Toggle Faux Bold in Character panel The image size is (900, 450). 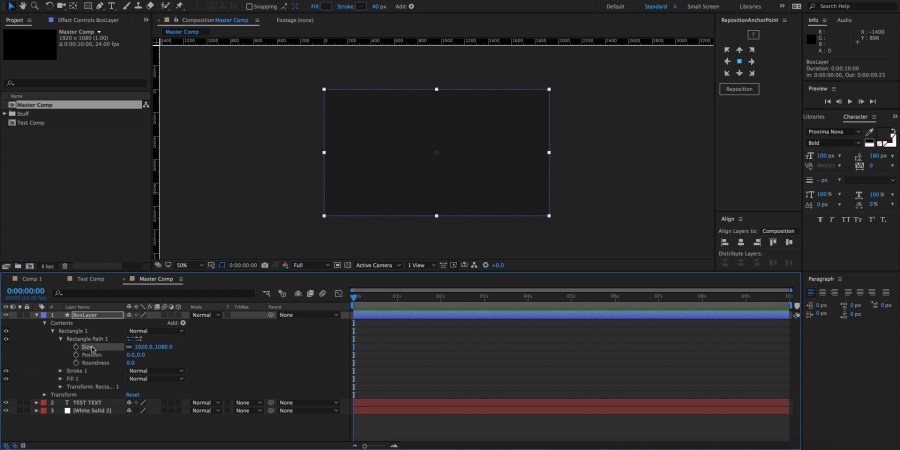(x=820, y=219)
